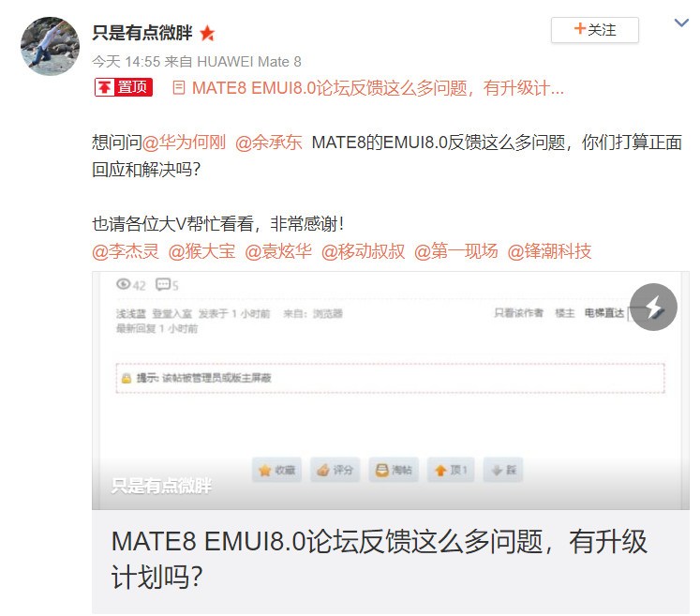The height and width of the screenshot is (616, 700).
Task: Visit the @李杰灵 profile
Action: 126,251
